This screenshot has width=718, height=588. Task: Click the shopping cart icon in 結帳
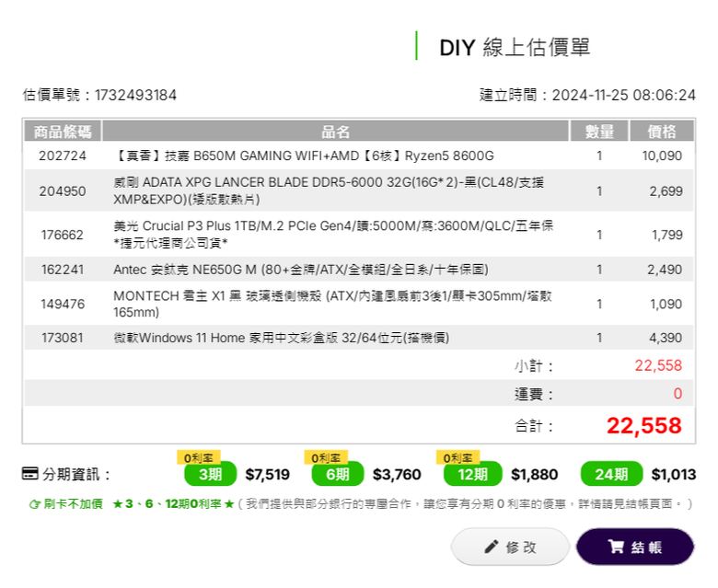coord(616,547)
